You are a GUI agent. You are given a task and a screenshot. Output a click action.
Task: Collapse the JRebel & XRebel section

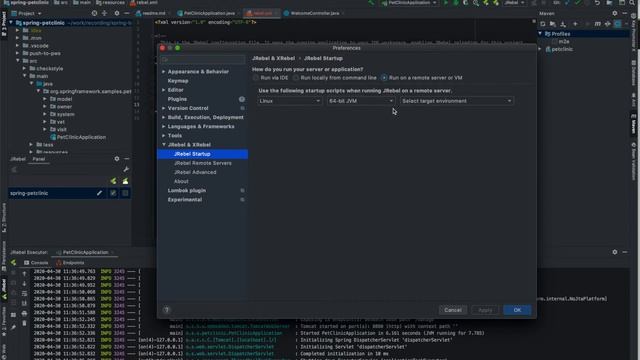(164, 144)
